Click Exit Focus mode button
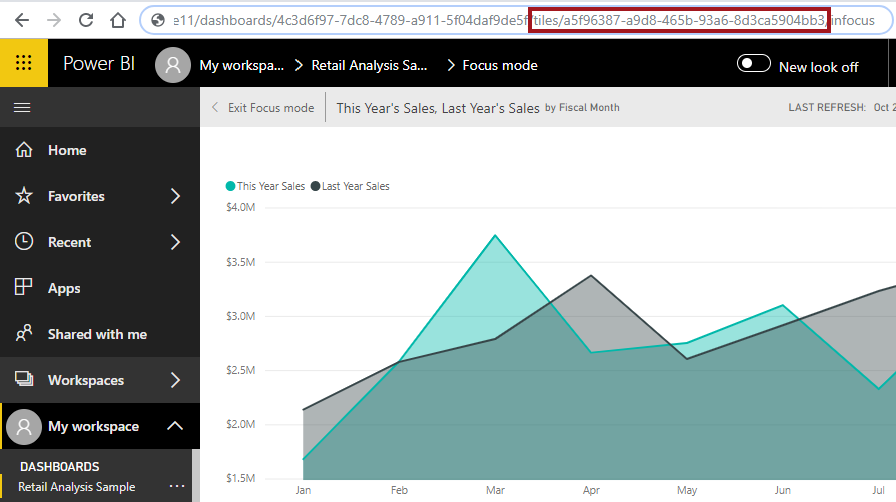The image size is (896, 502). 262,108
